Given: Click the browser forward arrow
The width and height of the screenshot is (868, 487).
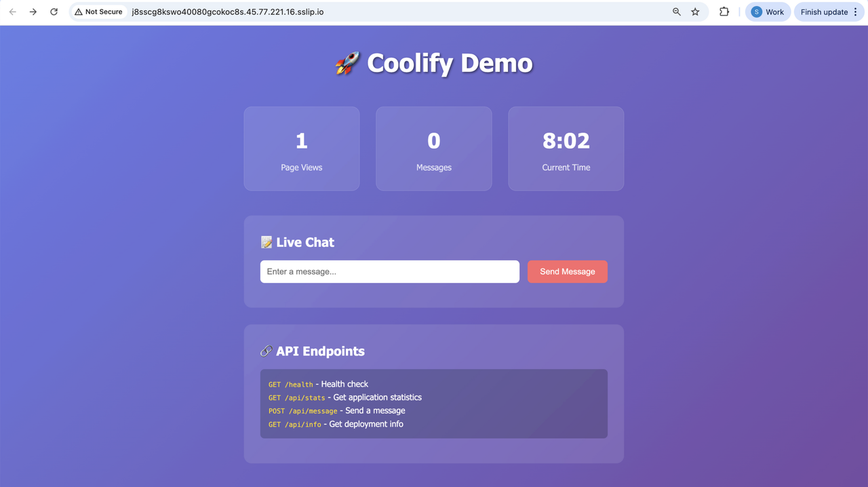Looking at the screenshot, I should [x=33, y=12].
